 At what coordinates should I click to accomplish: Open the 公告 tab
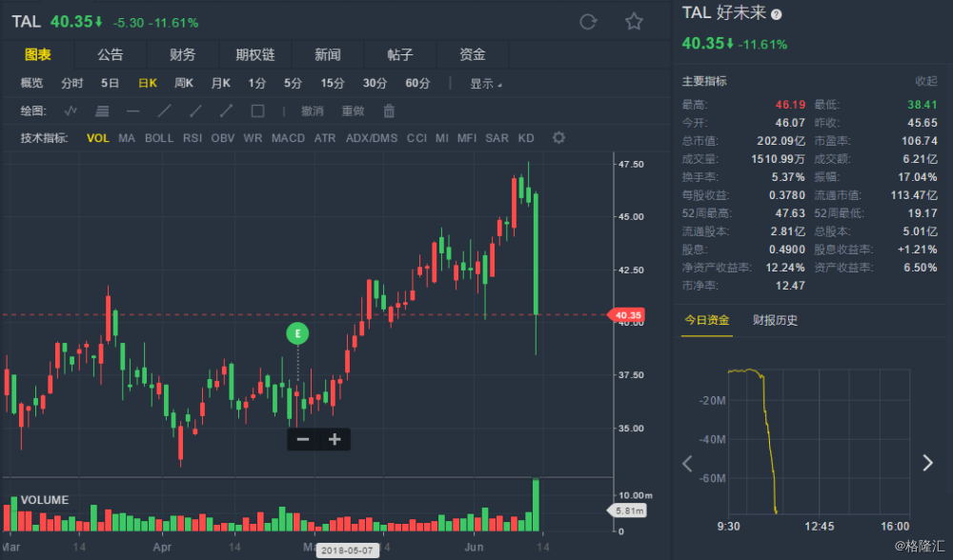point(110,54)
